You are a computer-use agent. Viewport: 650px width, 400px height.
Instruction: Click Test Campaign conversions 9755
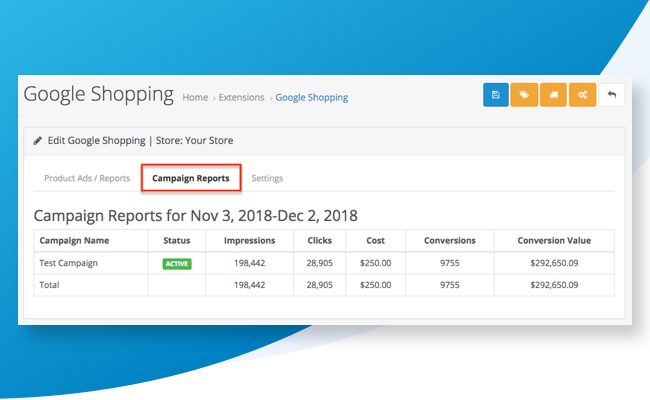point(450,263)
